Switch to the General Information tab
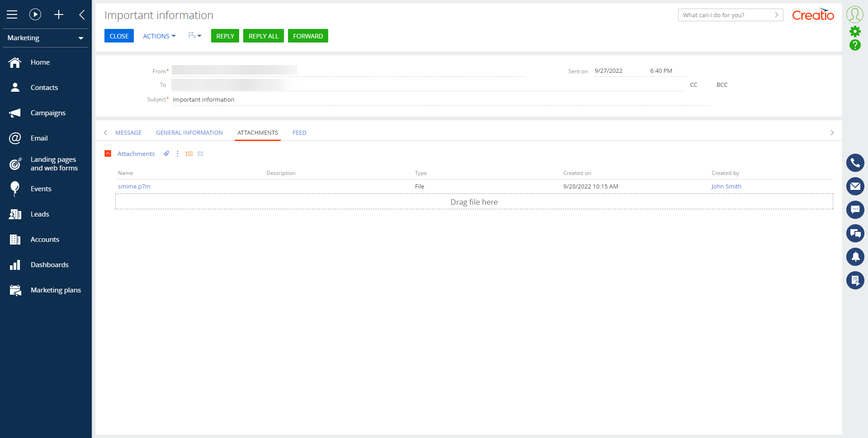Screen dimensions: 868x438 189,132
